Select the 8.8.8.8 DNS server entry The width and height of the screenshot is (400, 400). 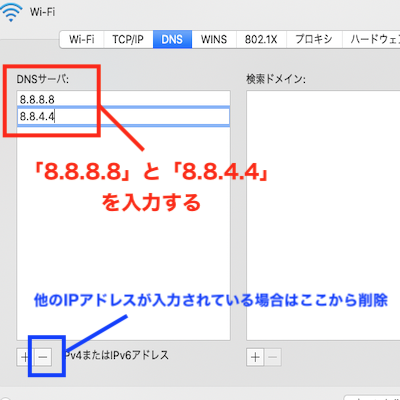tap(123, 99)
